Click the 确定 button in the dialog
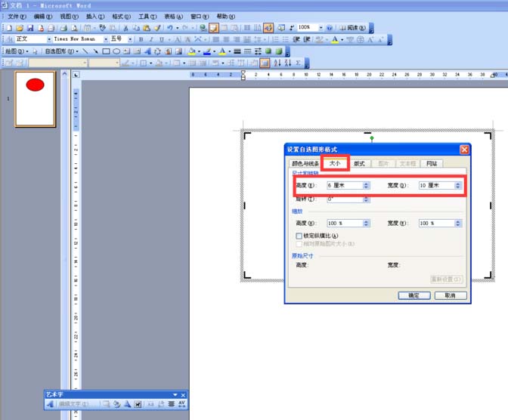The image size is (508, 420). click(x=414, y=295)
